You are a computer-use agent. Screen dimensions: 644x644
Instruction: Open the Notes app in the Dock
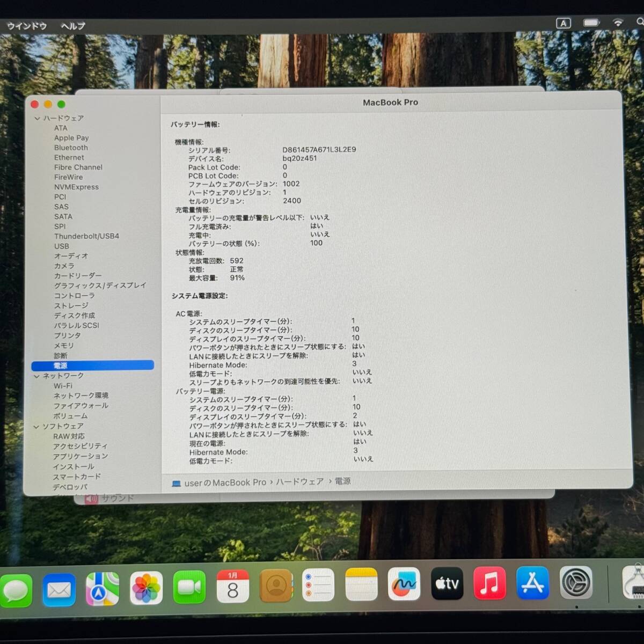pos(362,584)
